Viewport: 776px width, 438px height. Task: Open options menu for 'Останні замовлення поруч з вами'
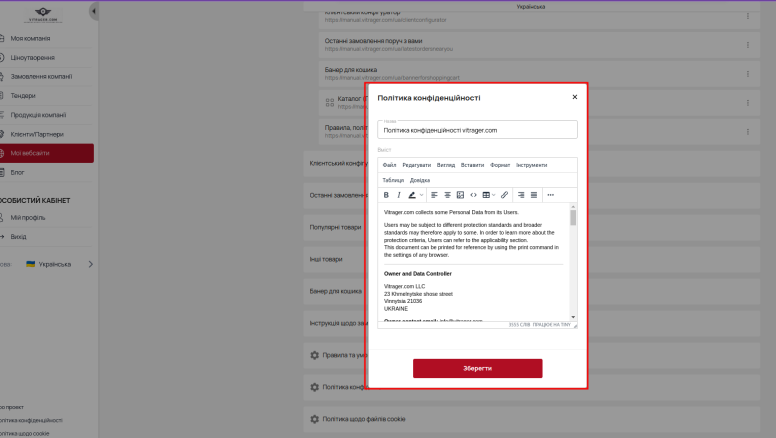point(748,45)
